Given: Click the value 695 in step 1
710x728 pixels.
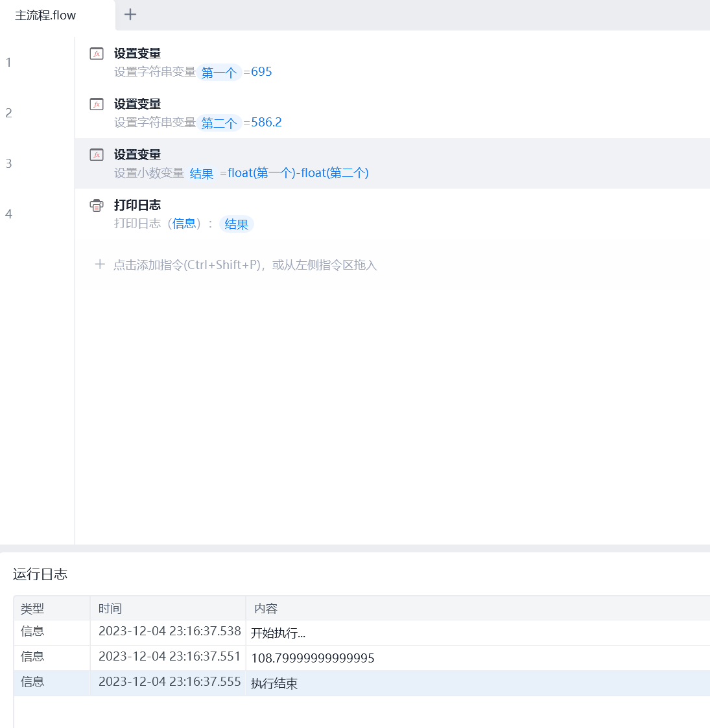Looking at the screenshot, I should tap(261, 72).
